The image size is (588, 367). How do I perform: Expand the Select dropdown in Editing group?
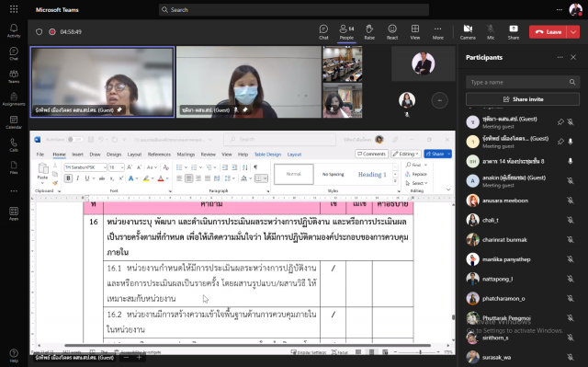coord(425,183)
